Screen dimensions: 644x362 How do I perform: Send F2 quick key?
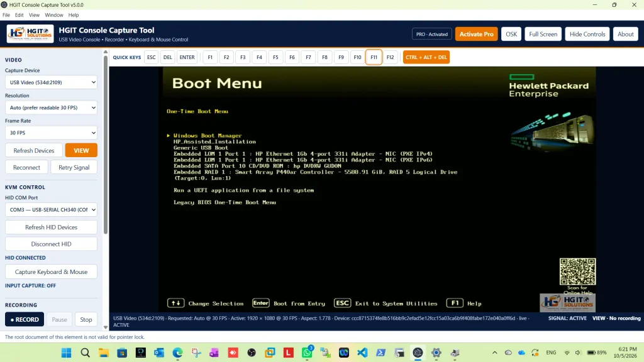point(226,57)
